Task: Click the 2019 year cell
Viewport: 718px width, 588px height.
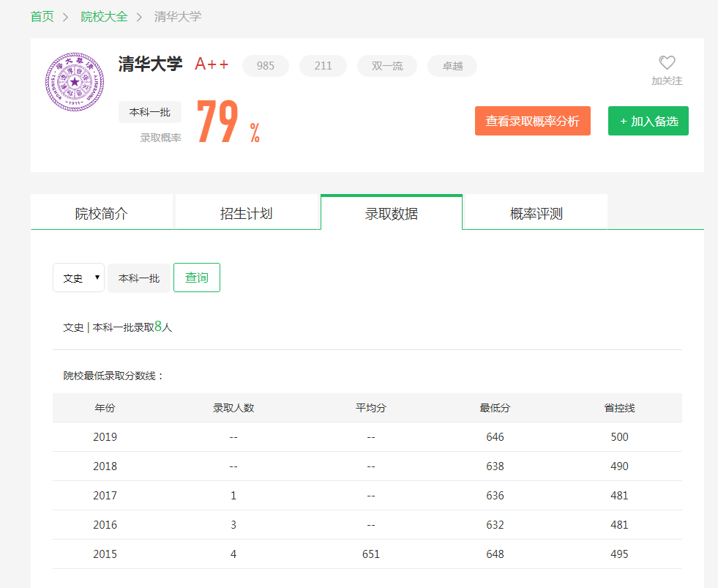Action: click(x=105, y=437)
